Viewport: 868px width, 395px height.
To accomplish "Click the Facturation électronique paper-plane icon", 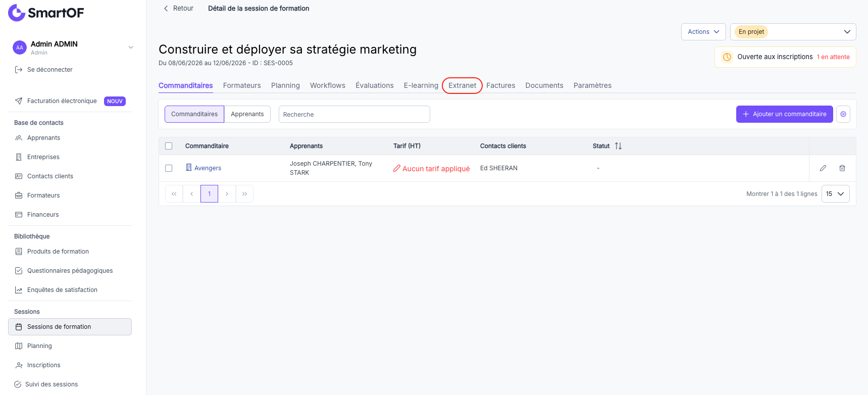I will click(x=19, y=101).
